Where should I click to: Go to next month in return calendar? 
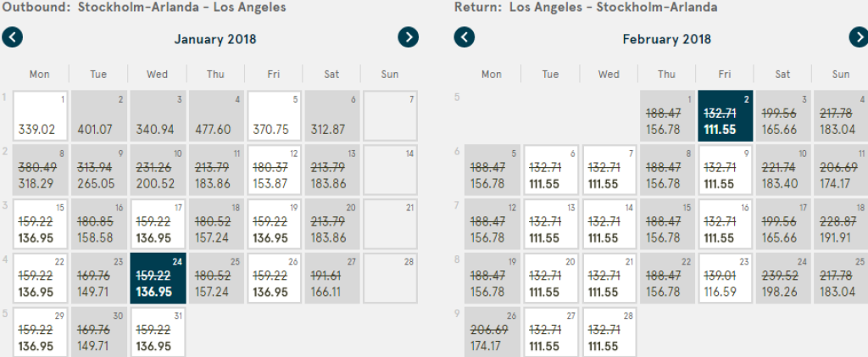(x=859, y=37)
